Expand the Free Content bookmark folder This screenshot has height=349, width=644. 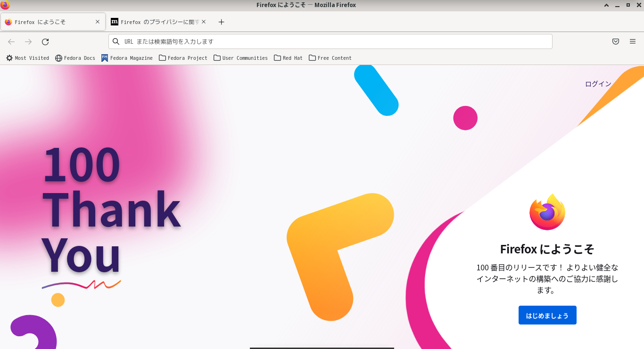(x=330, y=58)
